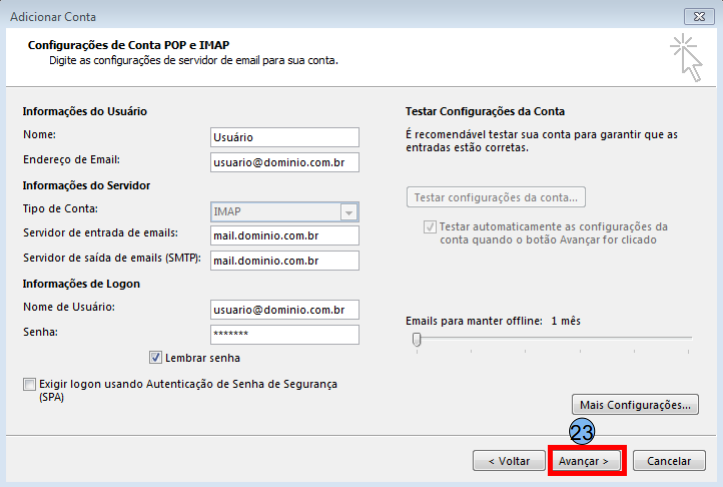Go back with the Voltar button
723x487 pixels.
tap(508, 461)
